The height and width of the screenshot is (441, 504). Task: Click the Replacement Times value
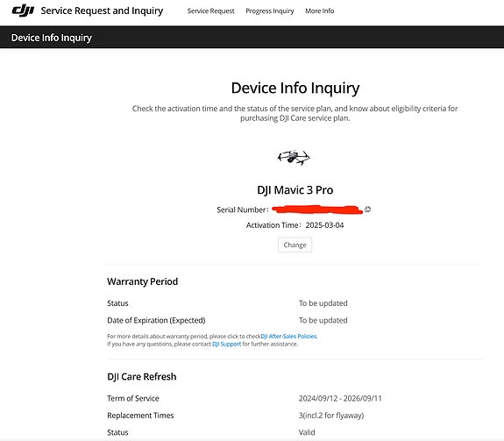tap(331, 416)
